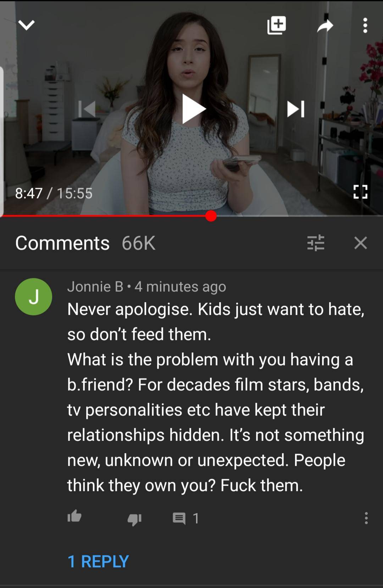Dislike Jonnie B's comment
383x588 pixels.
134,520
